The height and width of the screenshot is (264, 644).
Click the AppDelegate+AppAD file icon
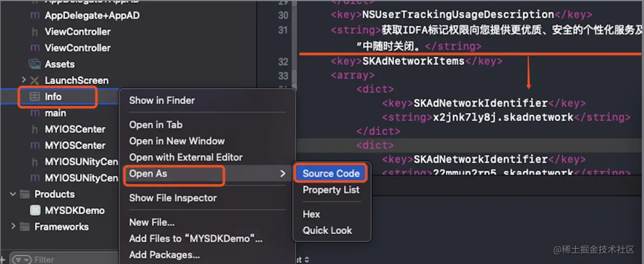(35, 15)
